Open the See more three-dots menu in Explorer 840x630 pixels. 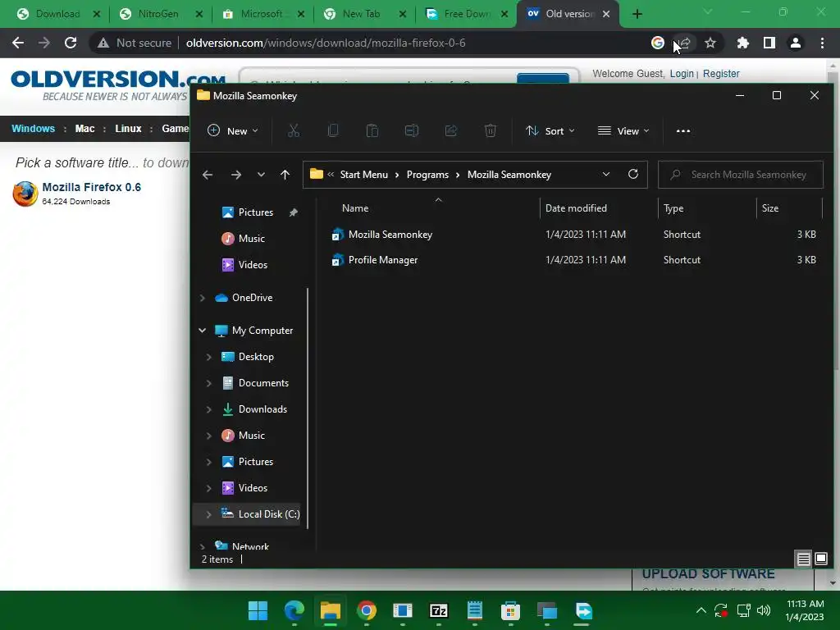point(683,130)
